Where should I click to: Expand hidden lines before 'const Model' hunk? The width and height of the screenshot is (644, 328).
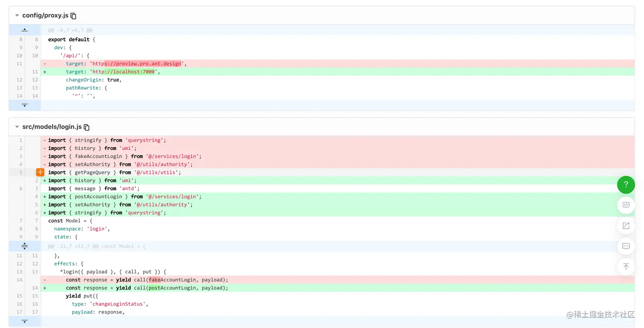tap(25, 246)
